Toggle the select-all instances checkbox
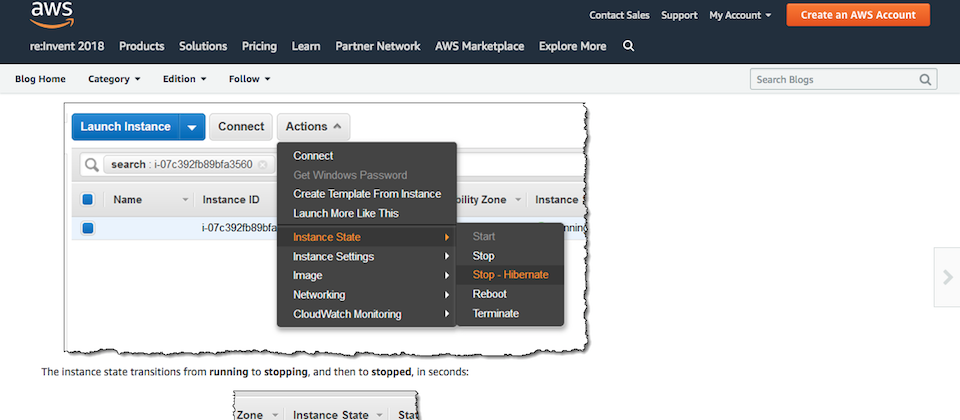 pos(88,200)
